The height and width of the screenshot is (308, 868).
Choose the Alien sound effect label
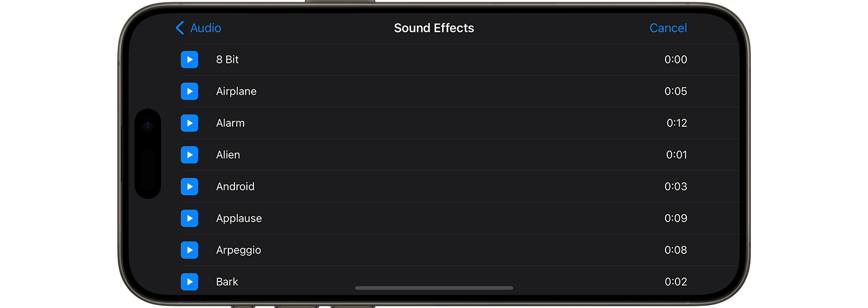[x=228, y=155]
